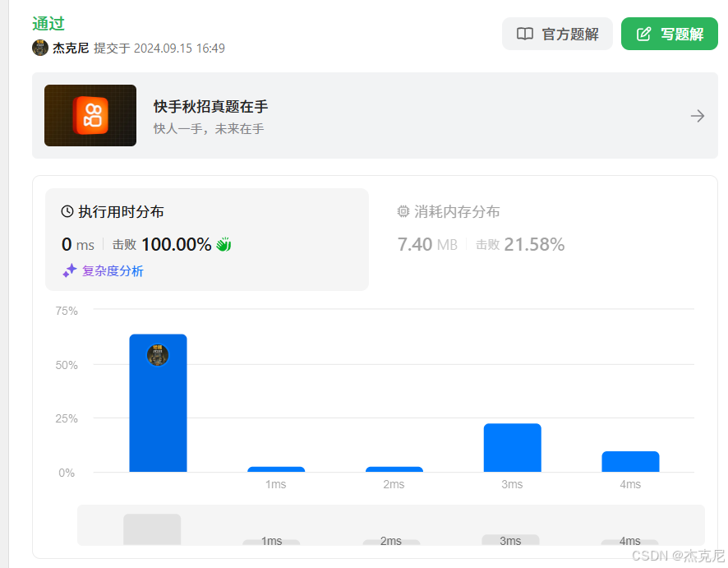Click the chip icon next to 消耗内存分布
The image size is (728, 568).
click(403, 212)
